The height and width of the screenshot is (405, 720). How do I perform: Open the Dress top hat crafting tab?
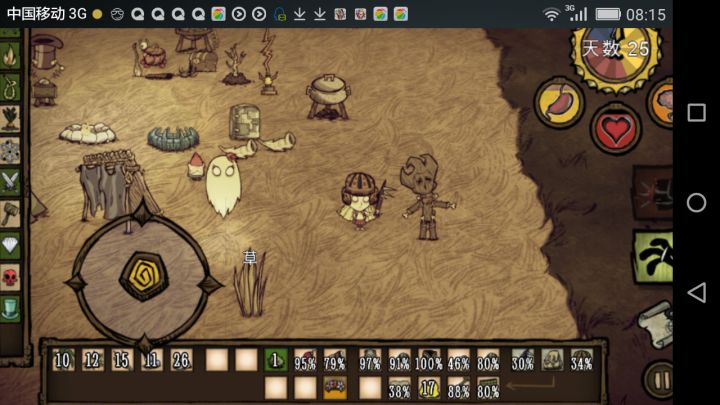point(10,308)
